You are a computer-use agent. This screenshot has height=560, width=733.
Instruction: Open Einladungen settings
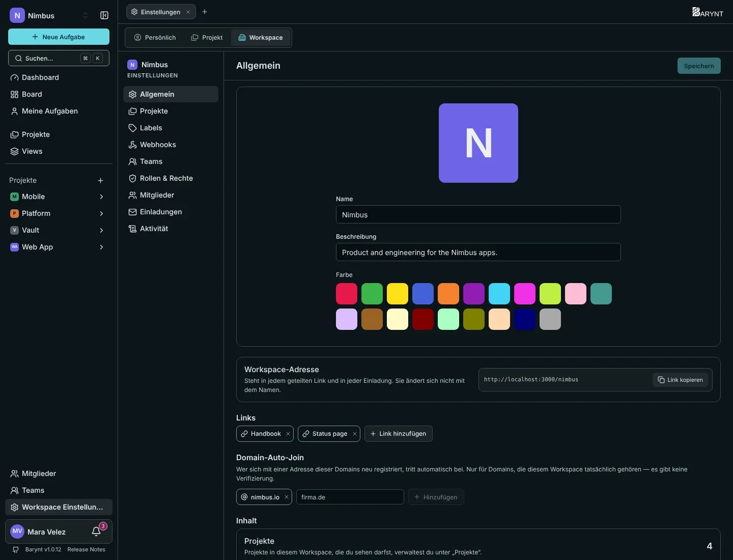(x=171, y=212)
